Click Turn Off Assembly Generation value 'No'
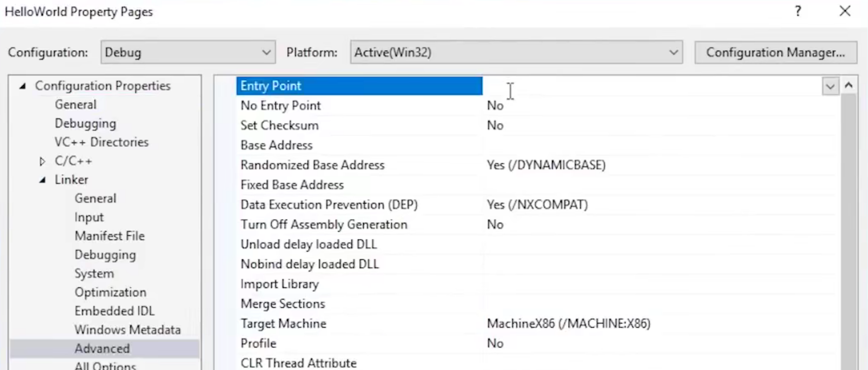868x370 pixels. (x=495, y=224)
